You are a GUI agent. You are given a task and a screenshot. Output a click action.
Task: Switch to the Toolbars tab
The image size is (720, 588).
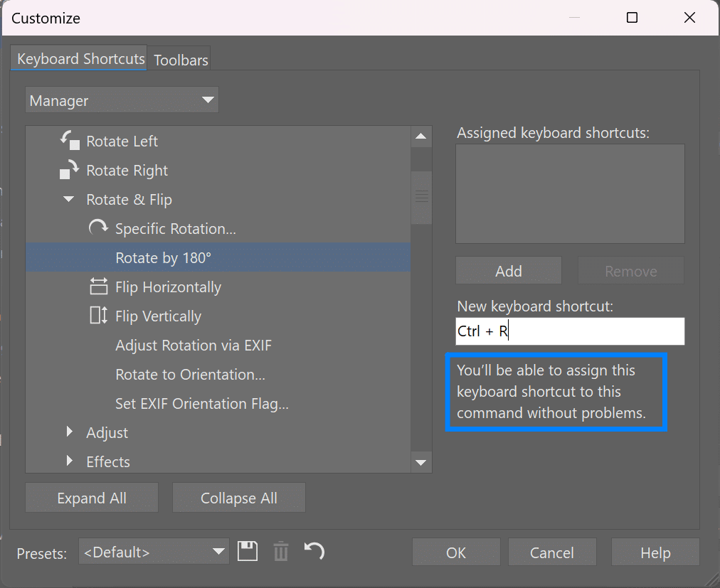(x=179, y=60)
